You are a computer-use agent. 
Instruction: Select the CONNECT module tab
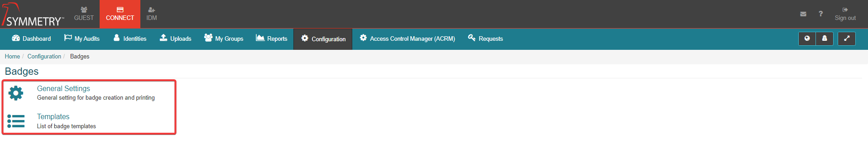[x=120, y=14]
